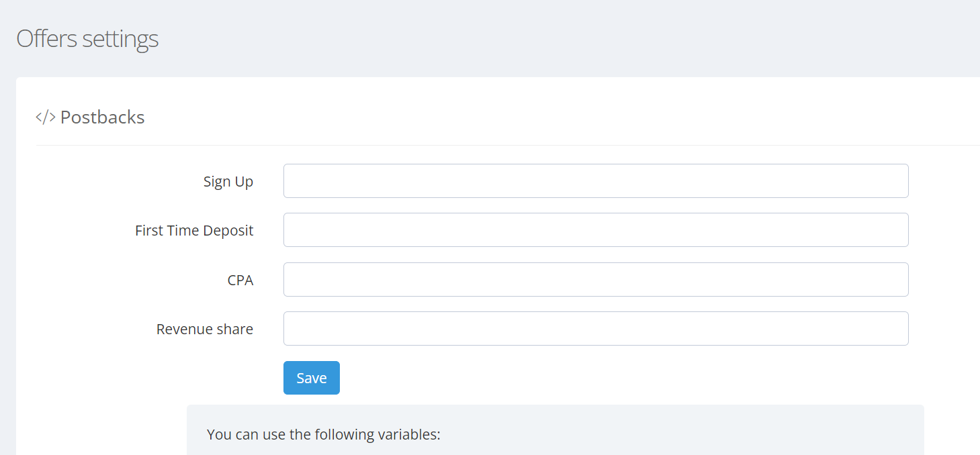This screenshot has width=980, height=455.
Task: Click the word "variables:" in the hint
Action: 410,434
